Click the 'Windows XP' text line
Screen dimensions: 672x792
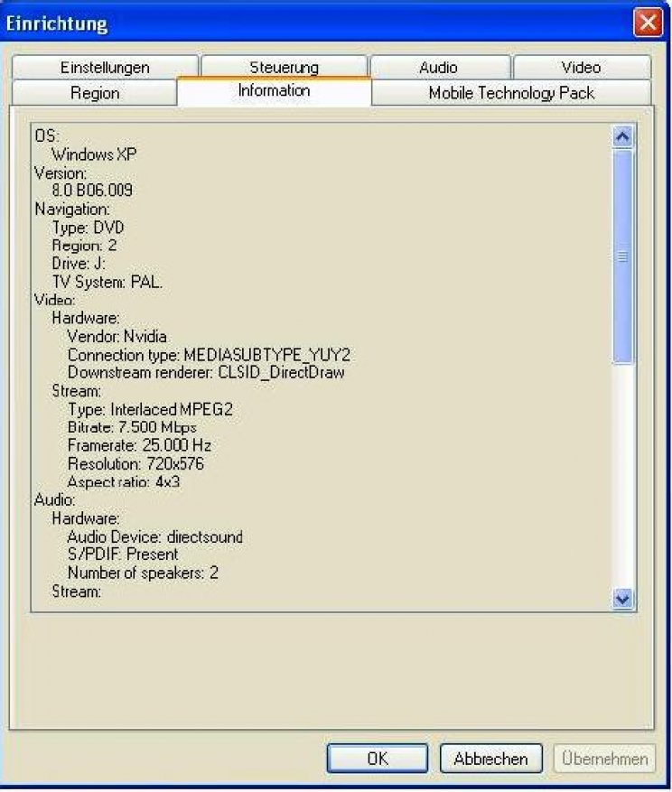[x=94, y=154]
